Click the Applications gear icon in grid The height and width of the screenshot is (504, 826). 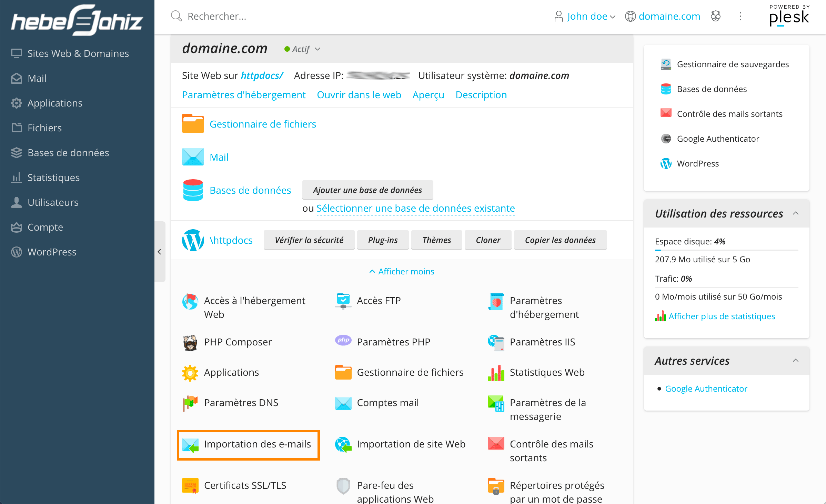click(x=190, y=373)
